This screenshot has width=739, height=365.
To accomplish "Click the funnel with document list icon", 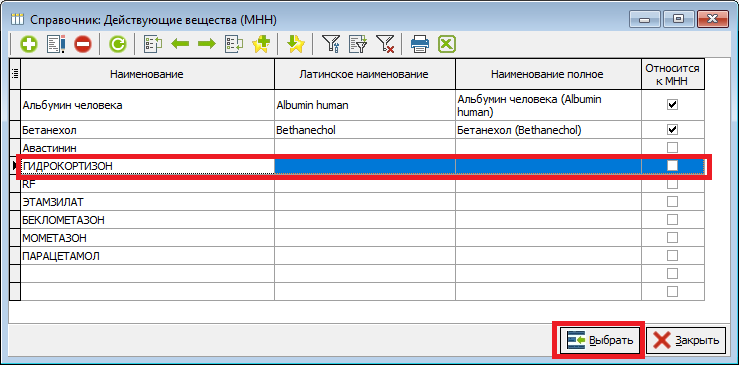I will click(x=358, y=45).
